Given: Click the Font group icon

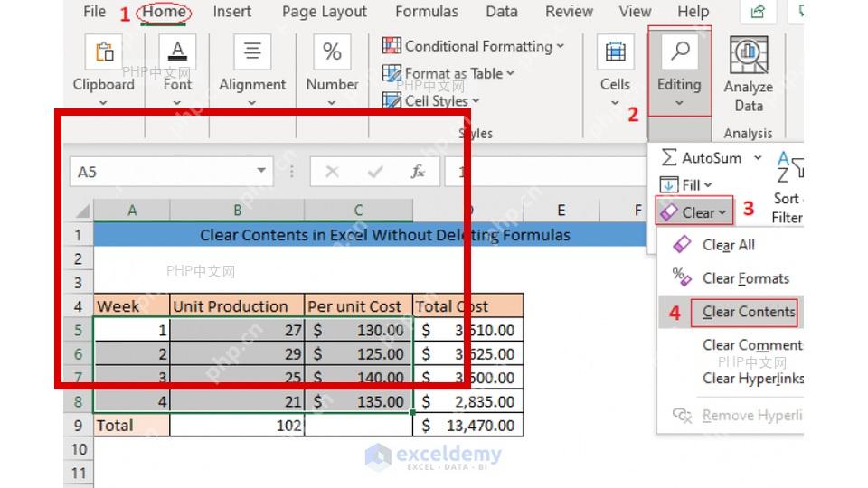Looking at the screenshot, I should point(177,52).
